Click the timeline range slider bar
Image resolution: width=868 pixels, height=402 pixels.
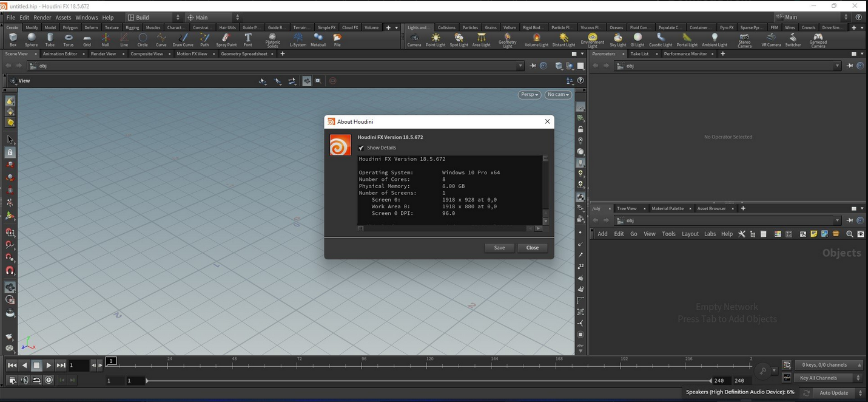(428, 381)
